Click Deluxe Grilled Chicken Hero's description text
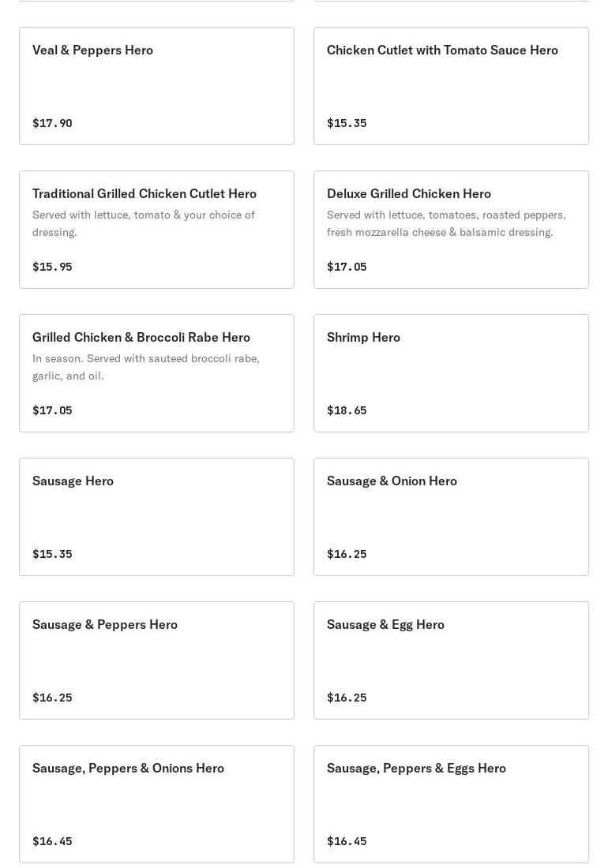608x868 pixels. [446, 223]
